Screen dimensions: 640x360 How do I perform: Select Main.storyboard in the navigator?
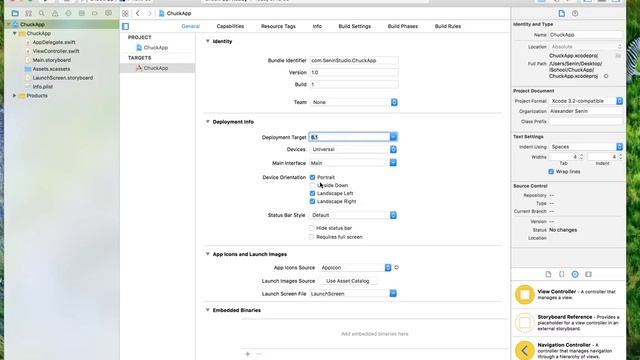(x=52, y=60)
